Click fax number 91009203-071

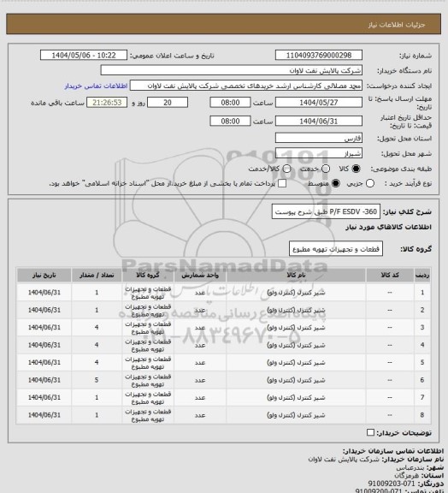point(392,483)
